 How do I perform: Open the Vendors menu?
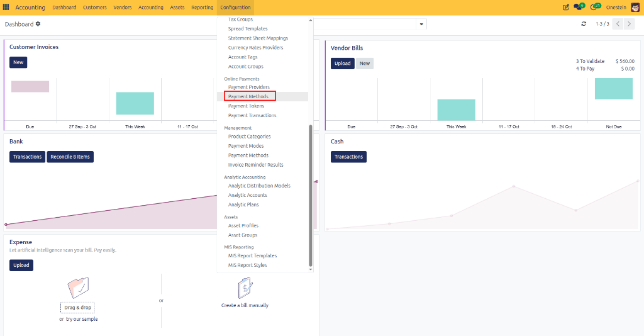(x=123, y=8)
